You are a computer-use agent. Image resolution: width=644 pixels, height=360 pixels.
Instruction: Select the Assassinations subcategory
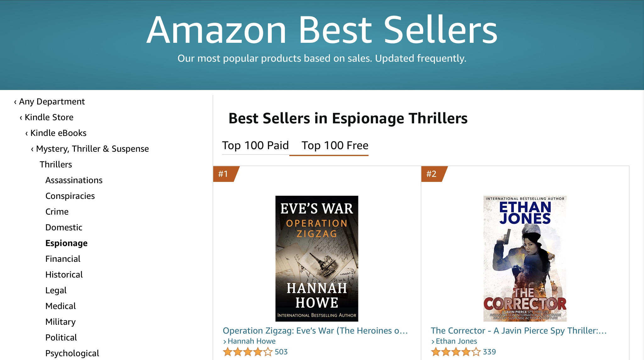[x=74, y=180]
